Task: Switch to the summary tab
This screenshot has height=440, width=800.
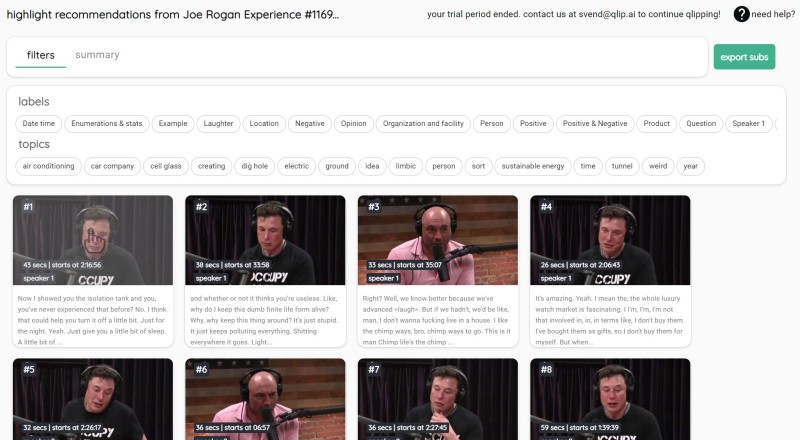Action: tap(97, 55)
